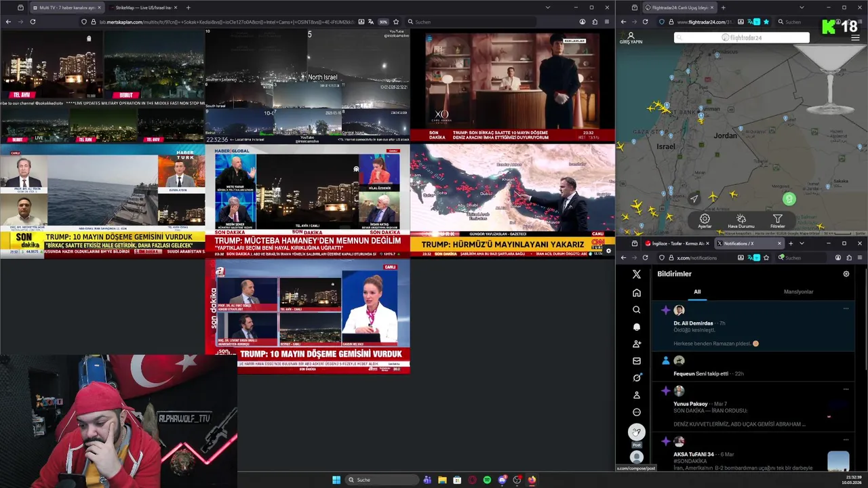Bookmark x.com notifications page with star
The width and height of the screenshot is (868, 488).
click(x=766, y=258)
